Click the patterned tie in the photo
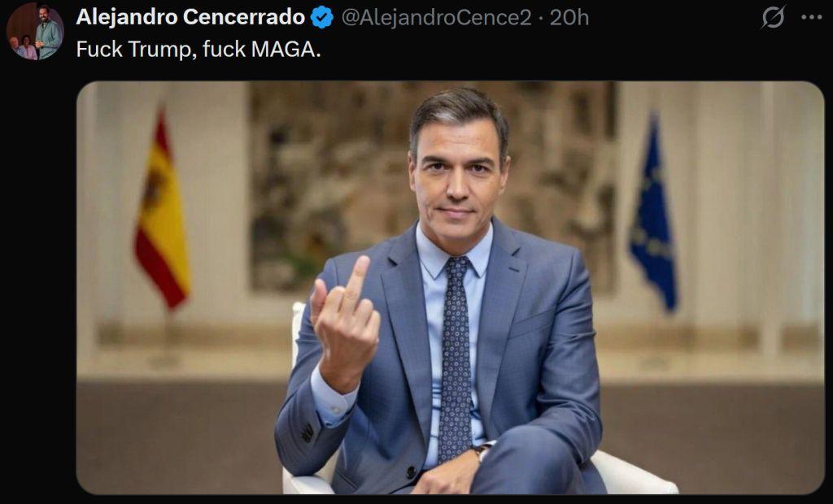 point(456,358)
